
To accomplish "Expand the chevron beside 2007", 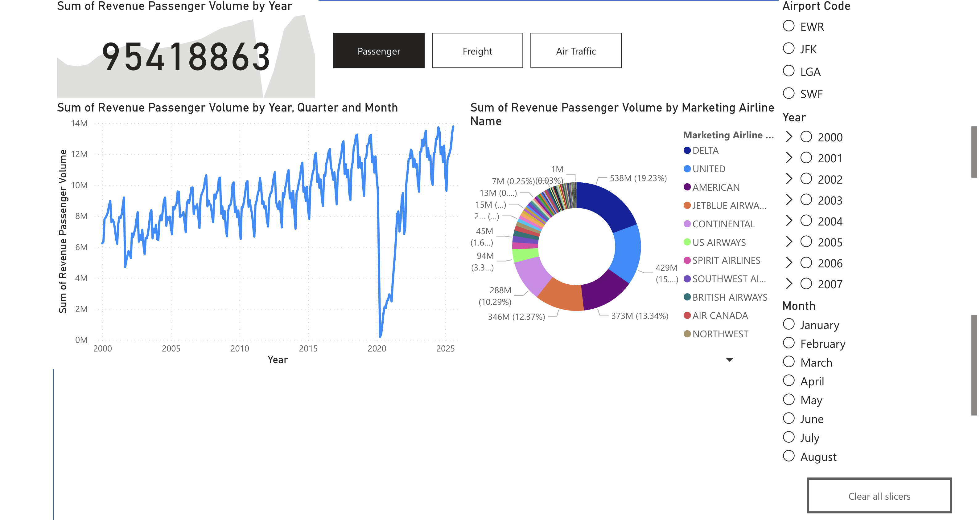I will click(x=789, y=284).
